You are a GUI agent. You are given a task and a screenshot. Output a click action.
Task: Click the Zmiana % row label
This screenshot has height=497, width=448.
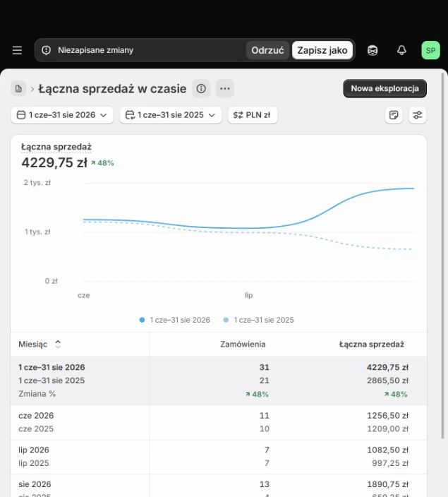37,394
